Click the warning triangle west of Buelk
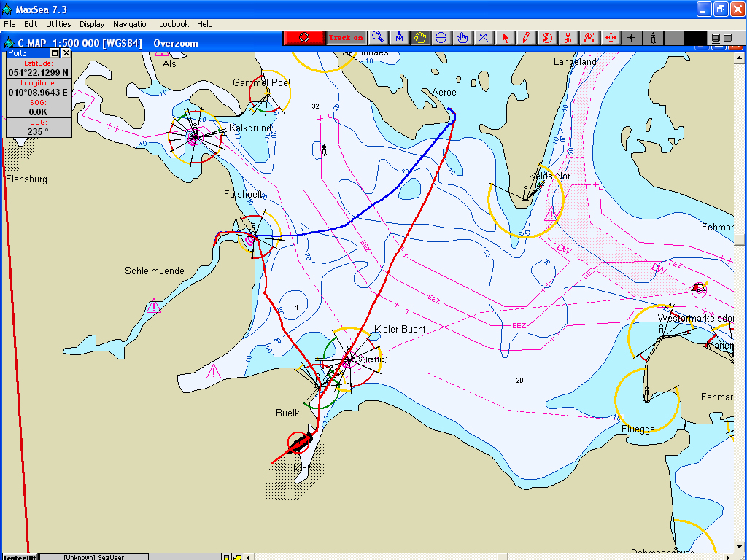Viewport: 747px width, 560px height. pos(214,371)
